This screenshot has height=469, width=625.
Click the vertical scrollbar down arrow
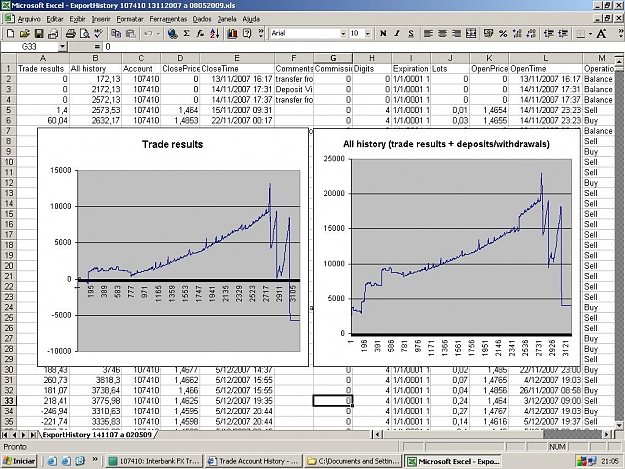point(619,425)
